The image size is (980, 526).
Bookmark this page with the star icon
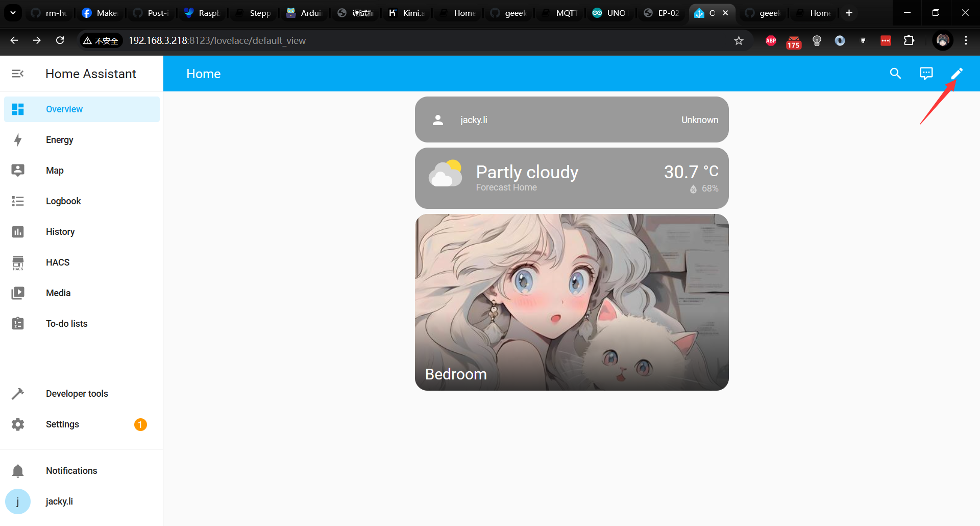(739, 40)
